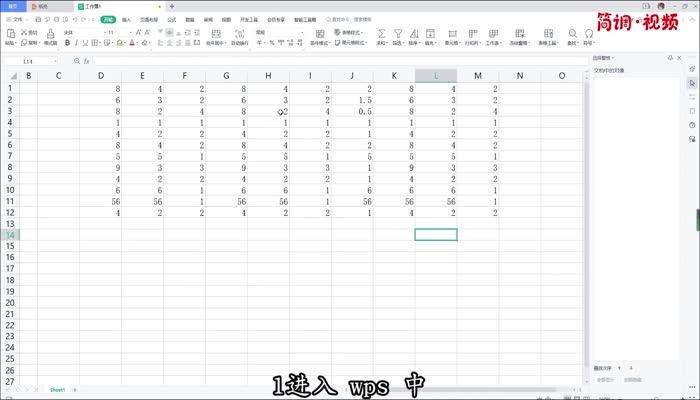Open Conditional Formatting icon
Viewport: 700px width, 400px height.
point(320,33)
